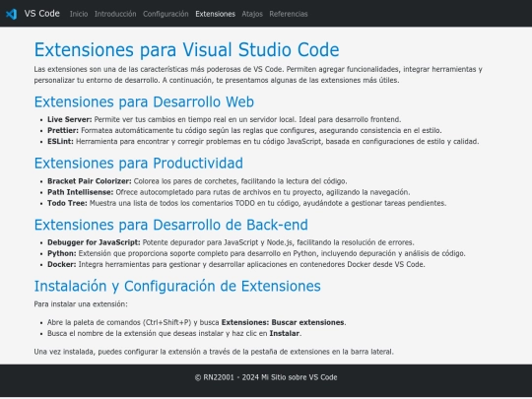Image resolution: width=532 pixels, height=399 pixels.
Task: Click the Debugger for JavaScript entry
Action: pyautogui.click(x=231, y=242)
